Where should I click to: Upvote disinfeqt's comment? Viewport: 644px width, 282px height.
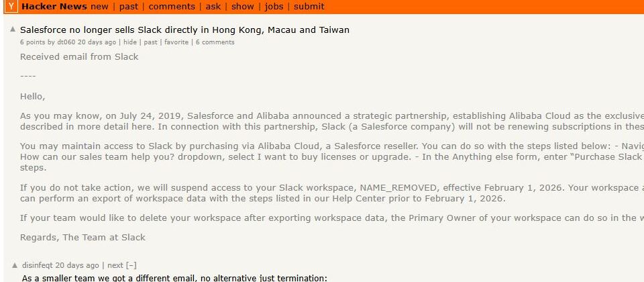(15, 265)
